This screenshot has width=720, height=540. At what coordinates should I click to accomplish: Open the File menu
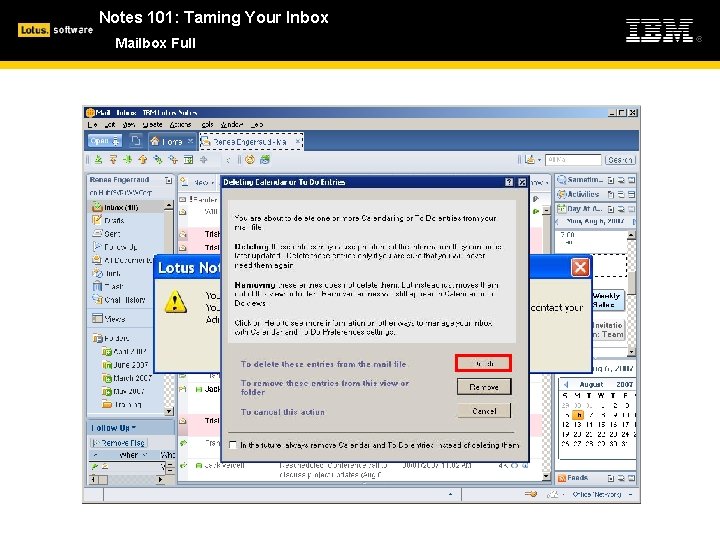pos(92,124)
